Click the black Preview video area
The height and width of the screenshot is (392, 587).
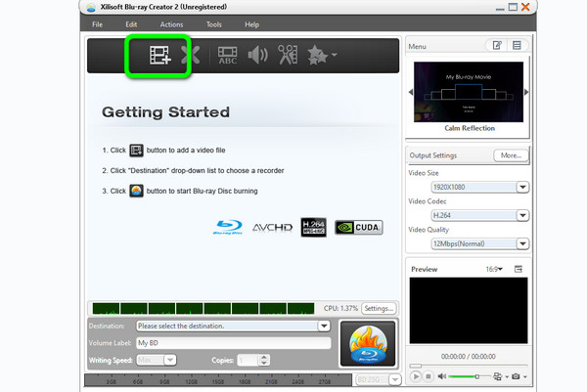tap(469, 311)
